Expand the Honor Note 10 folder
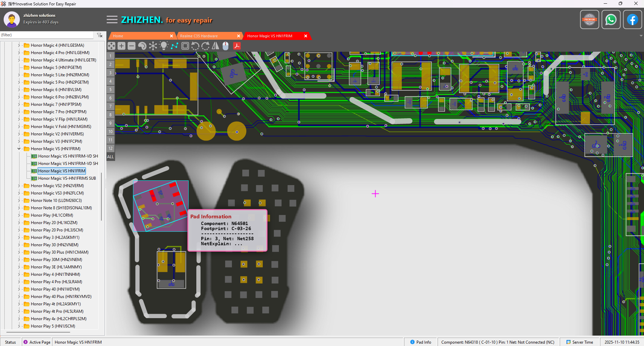 [19, 201]
